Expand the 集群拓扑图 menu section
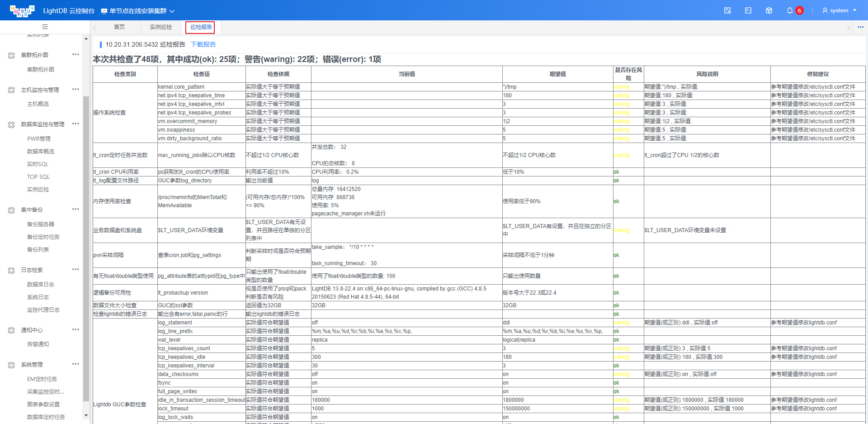Image resolution: width=868 pixels, height=424 pixels. [35, 55]
